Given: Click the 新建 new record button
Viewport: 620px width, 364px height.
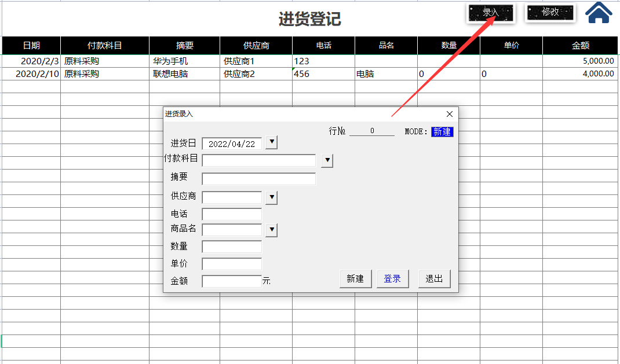Looking at the screenshot, I should [x=355, y=278].
